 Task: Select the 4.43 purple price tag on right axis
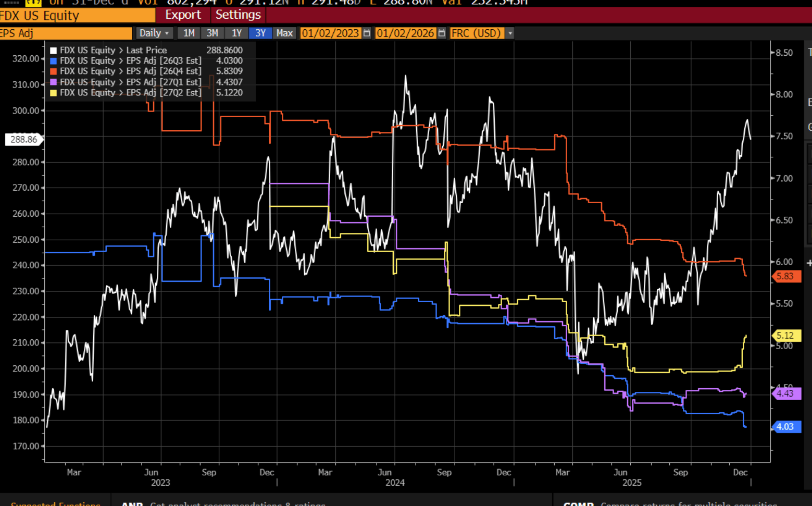point(786,393)
